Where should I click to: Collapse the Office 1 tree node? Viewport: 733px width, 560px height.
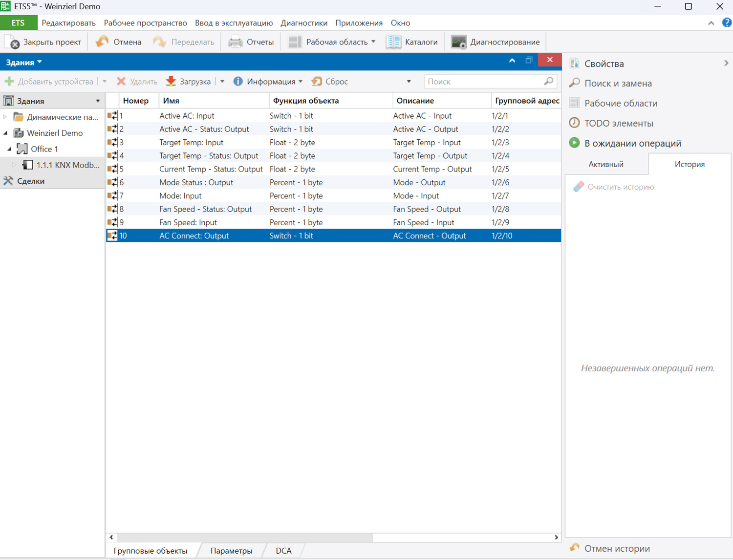click(x=9, y=149)
